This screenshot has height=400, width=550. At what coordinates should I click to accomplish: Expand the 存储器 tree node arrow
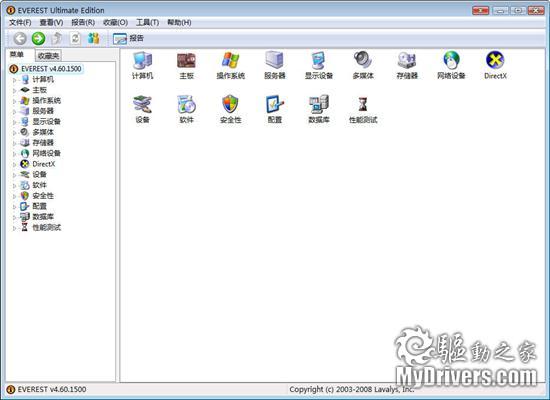click(x=14, y=143)
